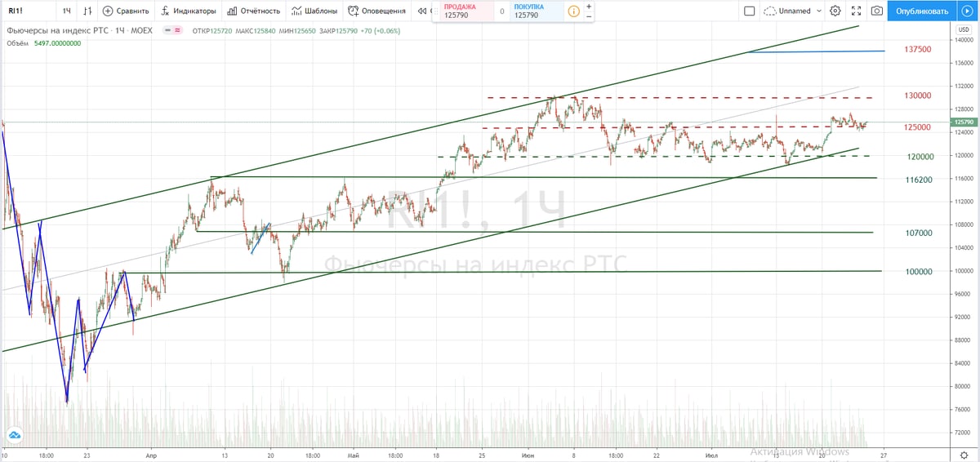The image size is (980, 462).
Task: Open the candlestick chart style selector
Action: coord(87,11)
